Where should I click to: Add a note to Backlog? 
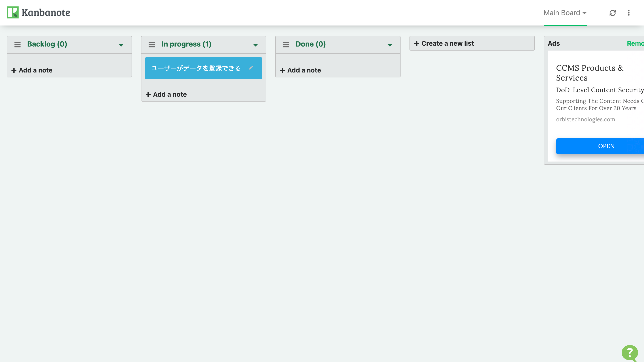[69, 70]
